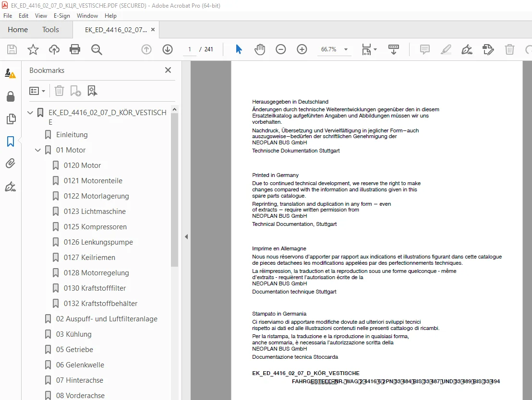Open security lock panel in sidebar
Image resolution: width=532 pixels, height=400 pixels.
pyautogui.click(x=11, y=96)
